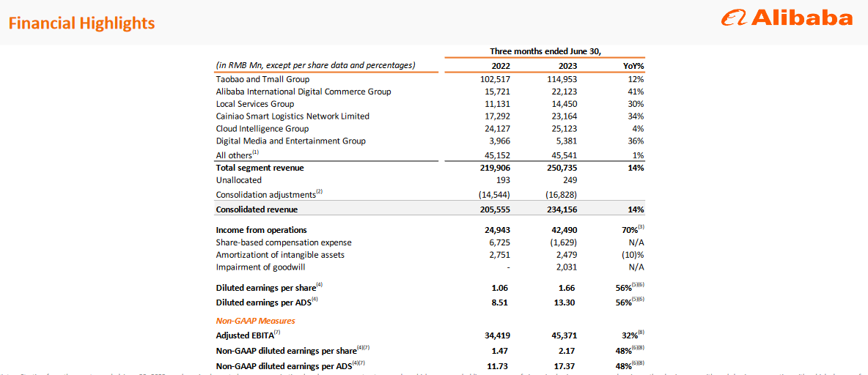Image resolution: width=868 pixels, height=375 pixels.
Task: Click Alibaba International Digital Commerce Group label
Action: tap(304, 92)
